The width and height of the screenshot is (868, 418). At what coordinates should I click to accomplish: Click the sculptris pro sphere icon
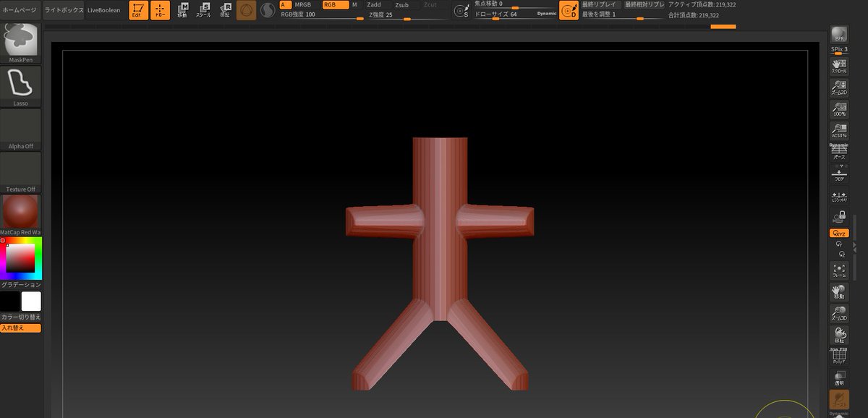tap(268, 11)
